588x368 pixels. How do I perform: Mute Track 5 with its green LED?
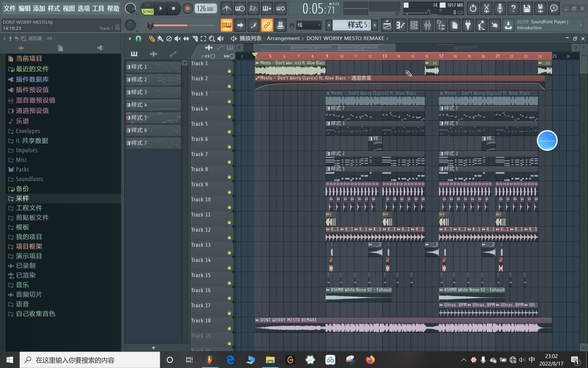point(229,132)
